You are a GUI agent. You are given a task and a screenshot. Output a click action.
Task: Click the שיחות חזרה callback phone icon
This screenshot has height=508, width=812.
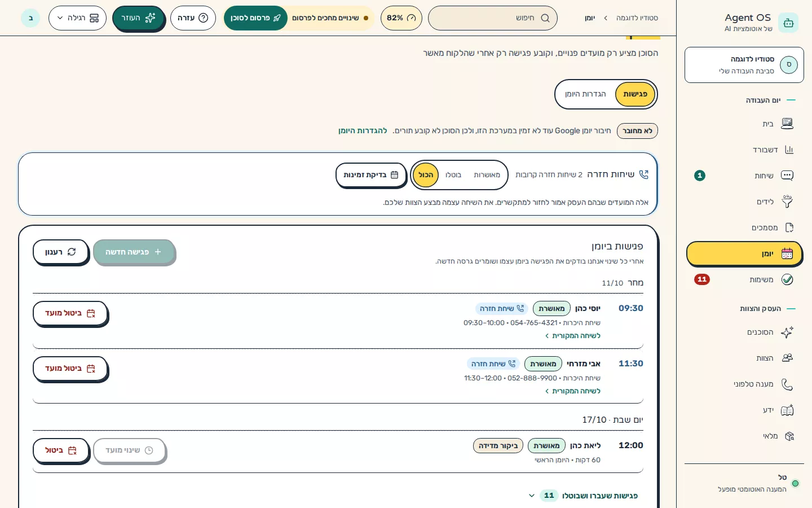[644, 174]
